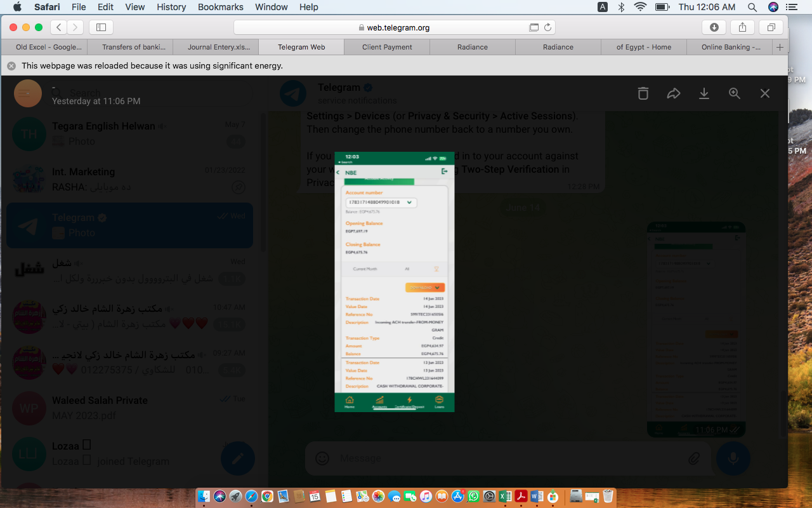Go forward in Safari history

pos(75,27)
